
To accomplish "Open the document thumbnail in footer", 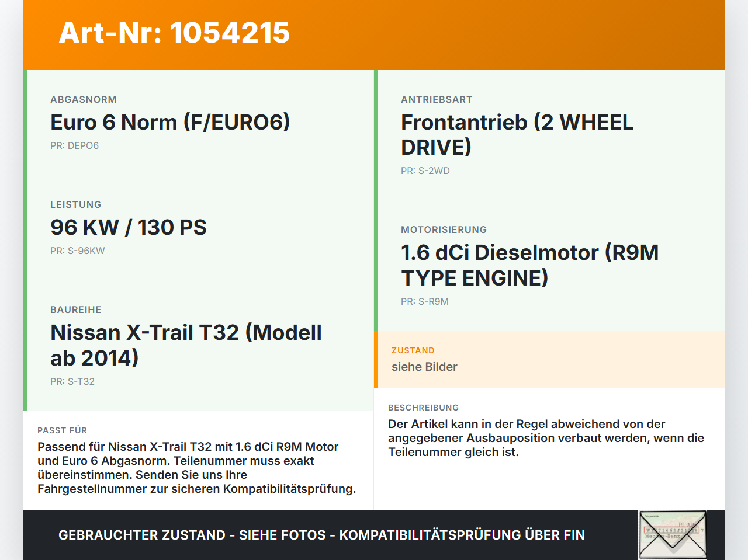I will coord(673,535).
